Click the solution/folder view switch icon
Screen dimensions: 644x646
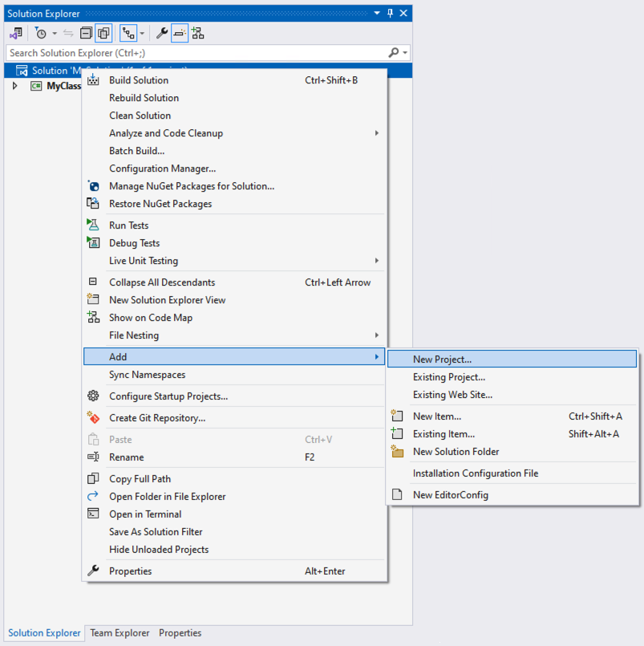point(16,33)
